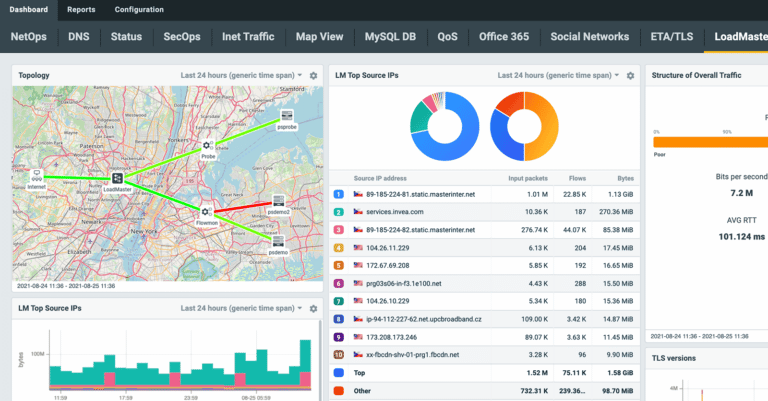Click prg03s06-in-f3.1e100.net address

(x=404, y=283)
